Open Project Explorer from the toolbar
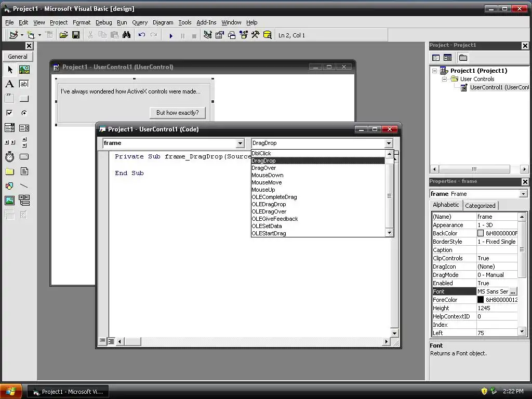The width and height of the screenshot is (532, 399). 208,35
